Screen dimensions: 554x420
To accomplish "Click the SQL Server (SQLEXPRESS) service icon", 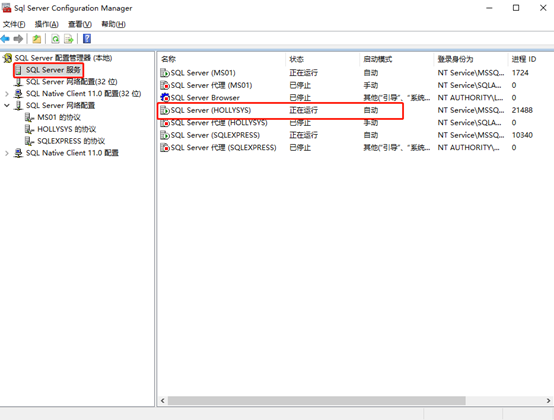I will pos(165,135).
